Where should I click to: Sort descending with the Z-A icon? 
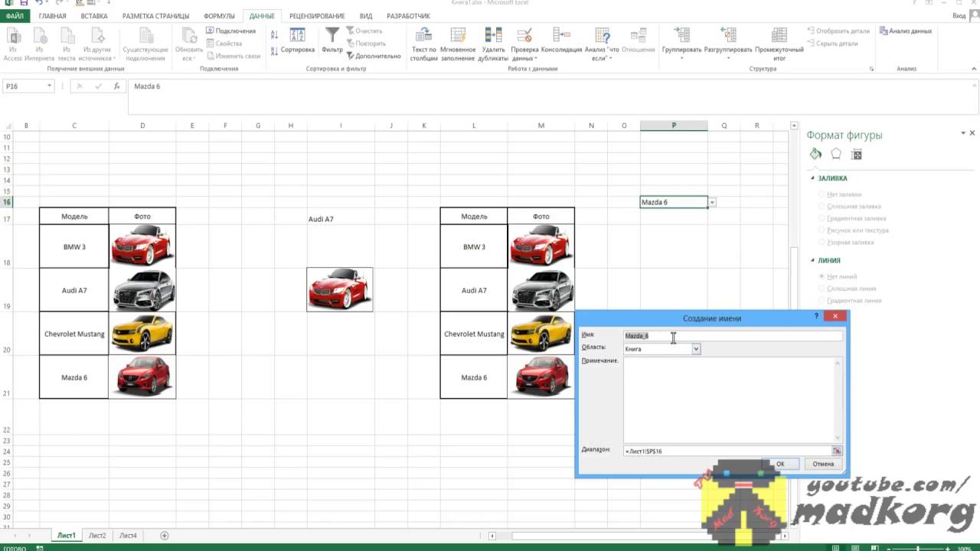(274, 50)
